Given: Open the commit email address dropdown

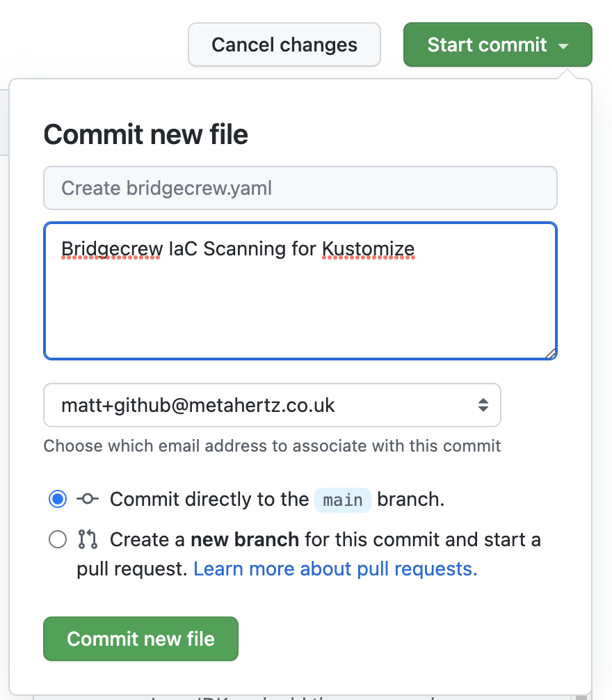Looking at the screenshot, I should (x=272, y=405).
